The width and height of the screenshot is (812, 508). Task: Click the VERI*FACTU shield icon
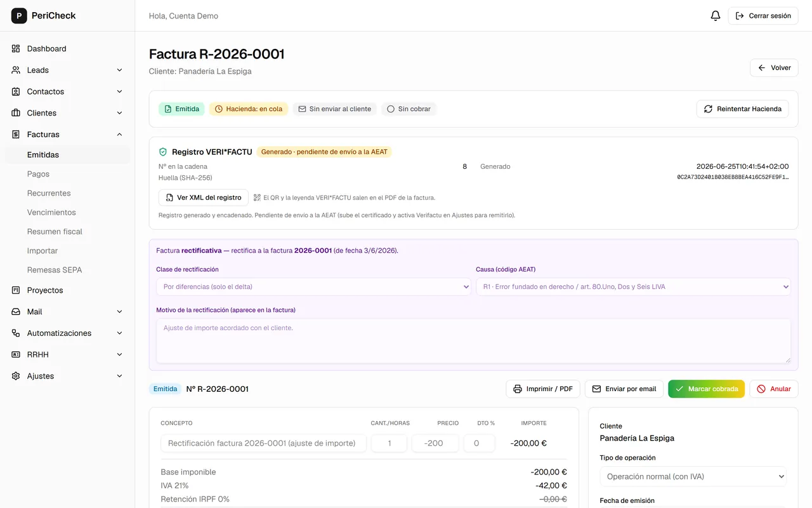pos(163,152)
